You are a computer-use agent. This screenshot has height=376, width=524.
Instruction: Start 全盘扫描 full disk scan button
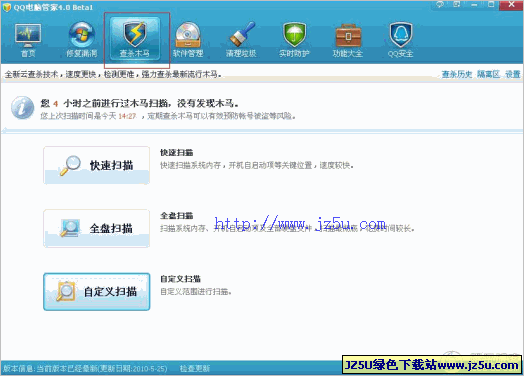[x=97, y=228]
